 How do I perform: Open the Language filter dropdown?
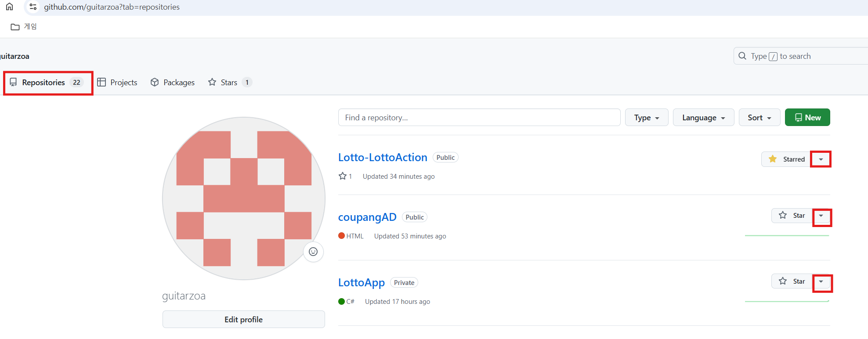[x=703, y=117]
